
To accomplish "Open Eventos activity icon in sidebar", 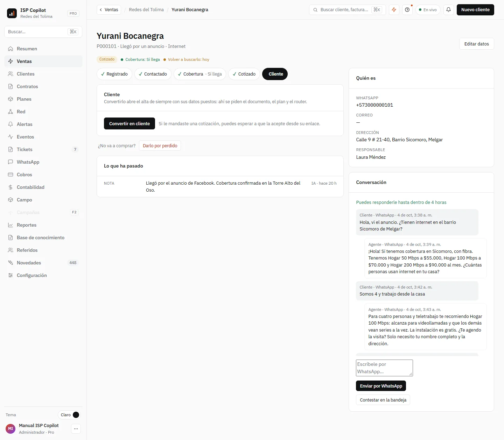I will tap(10, 137).
